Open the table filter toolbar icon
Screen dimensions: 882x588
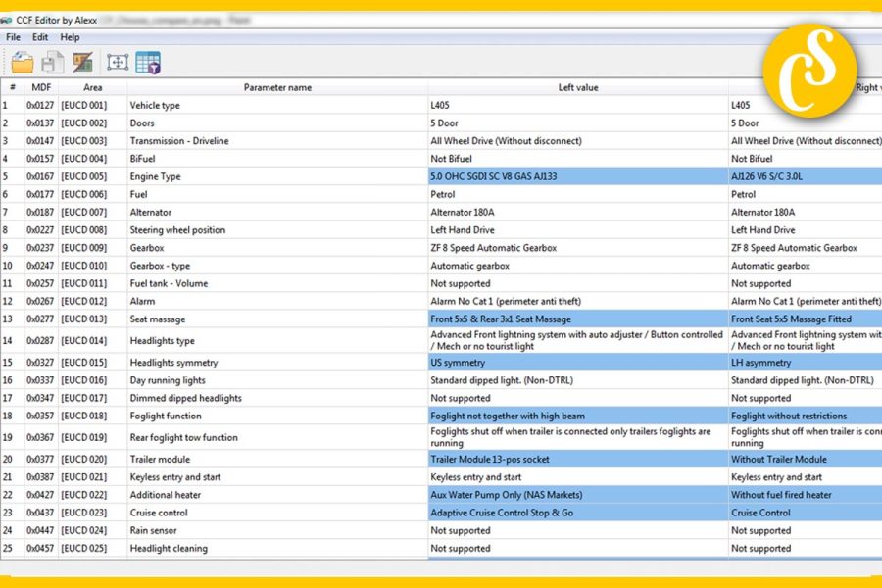coord(149,60)
